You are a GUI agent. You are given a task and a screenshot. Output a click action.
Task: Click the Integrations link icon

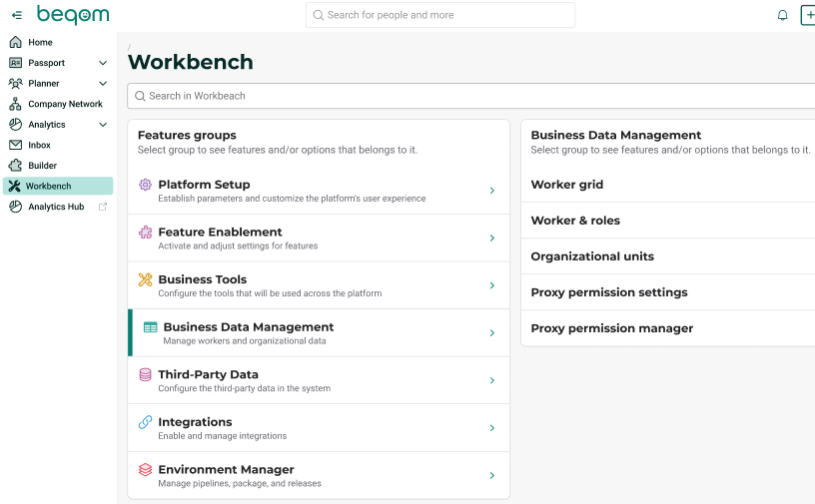point(145,422)
